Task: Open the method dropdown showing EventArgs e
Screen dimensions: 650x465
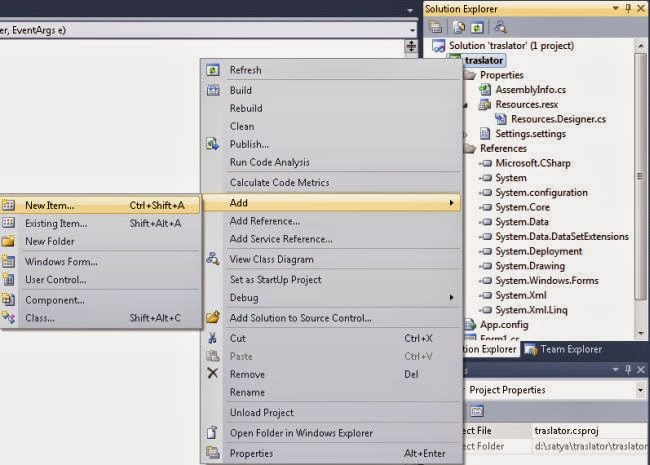Action: click(x=412, y=30)
